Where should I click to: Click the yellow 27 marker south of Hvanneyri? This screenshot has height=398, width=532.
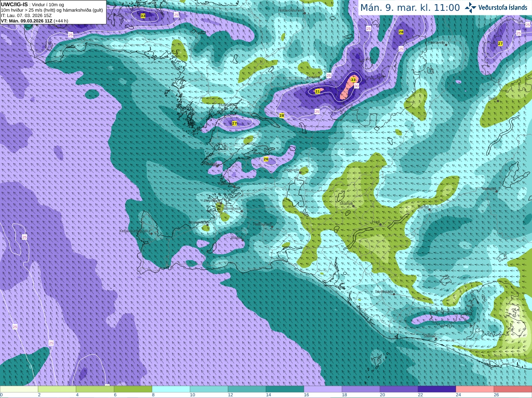(234, 123)
